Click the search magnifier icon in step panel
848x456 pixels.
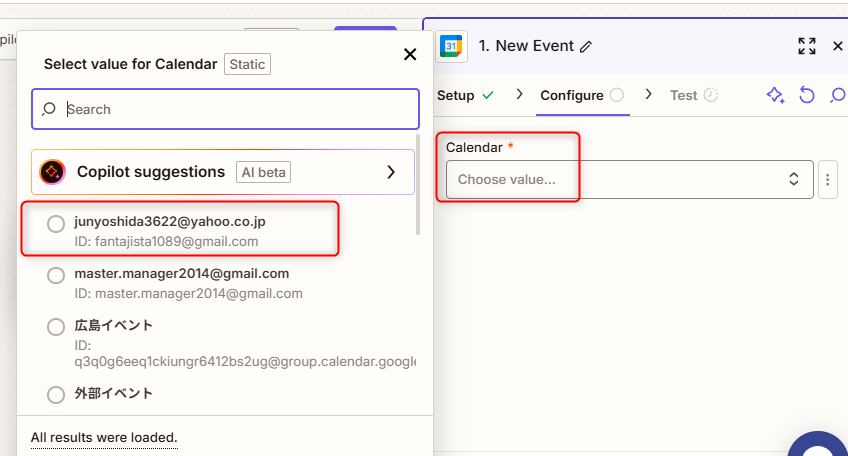[838, 95]
